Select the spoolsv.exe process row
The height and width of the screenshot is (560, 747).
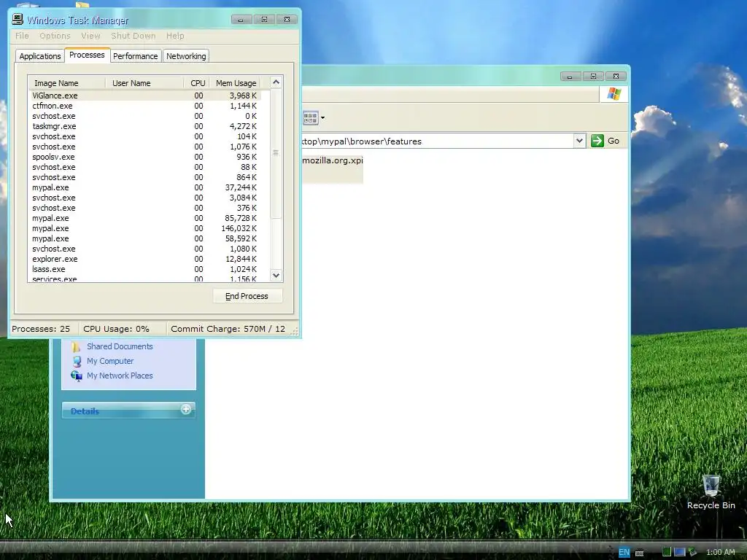(x=145, y=157)
